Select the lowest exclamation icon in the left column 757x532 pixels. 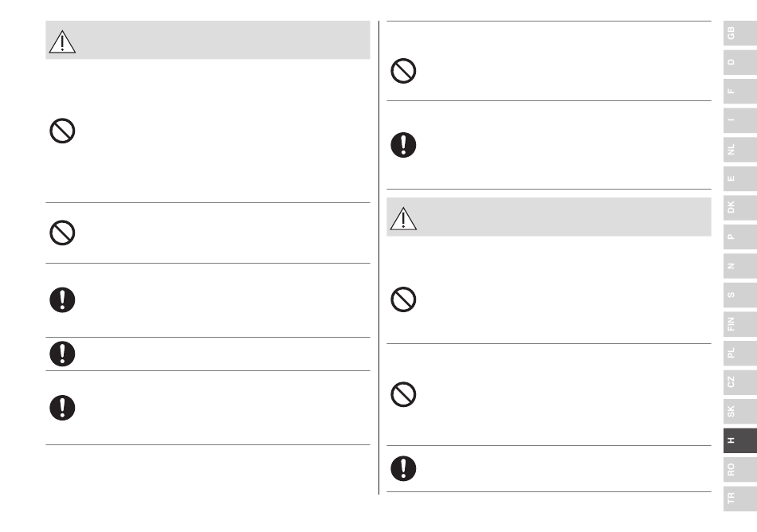[x=62, y=408]
